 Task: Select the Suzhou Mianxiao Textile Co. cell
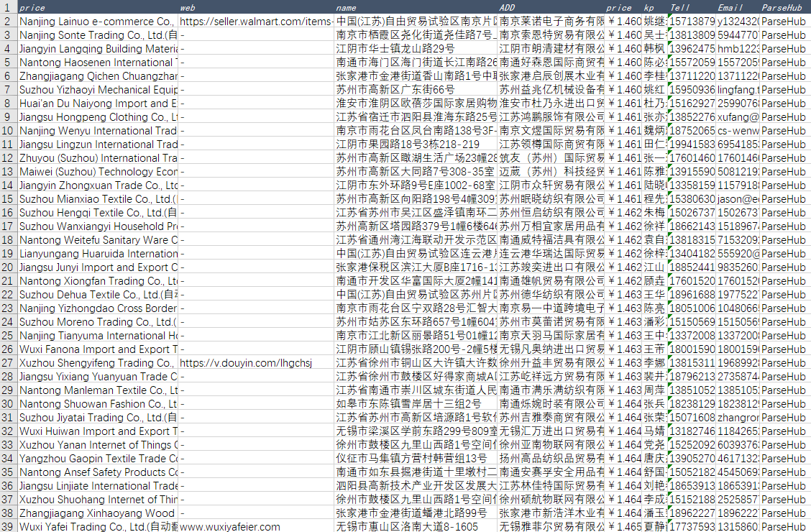(98, 198)
